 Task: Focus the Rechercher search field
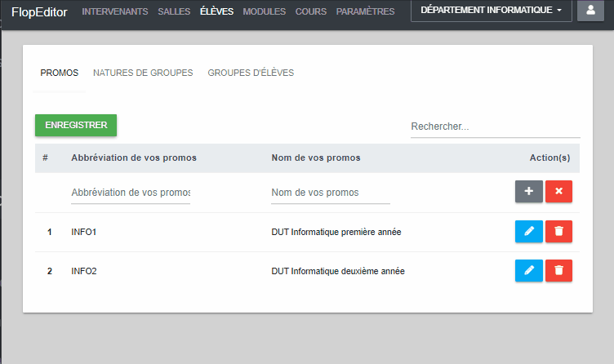(x=495, y=127)
